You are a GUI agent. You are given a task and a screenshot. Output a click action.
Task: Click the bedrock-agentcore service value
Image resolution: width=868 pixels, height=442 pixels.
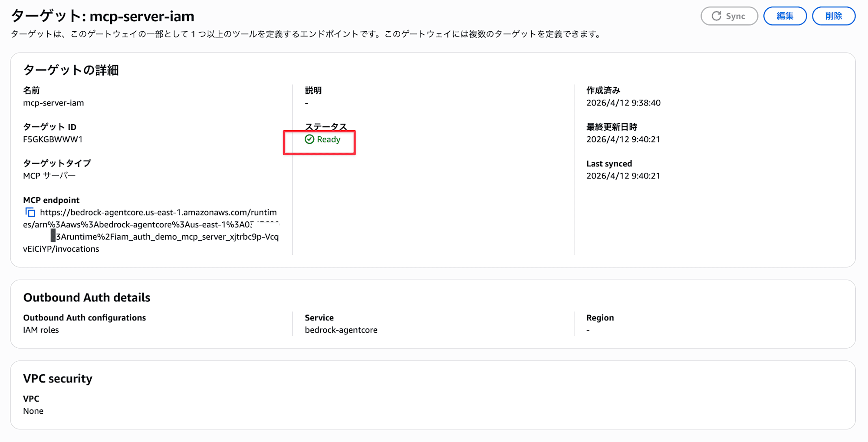point(341,330)
